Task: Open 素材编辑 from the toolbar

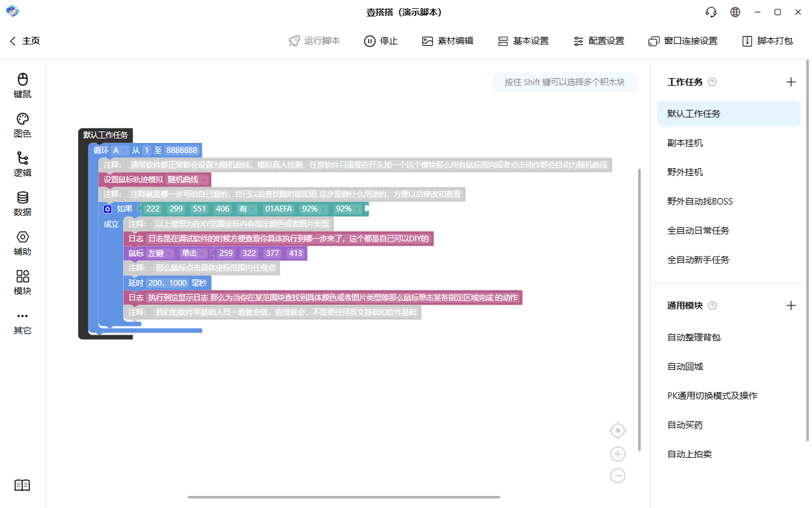Action: (447, 41)
